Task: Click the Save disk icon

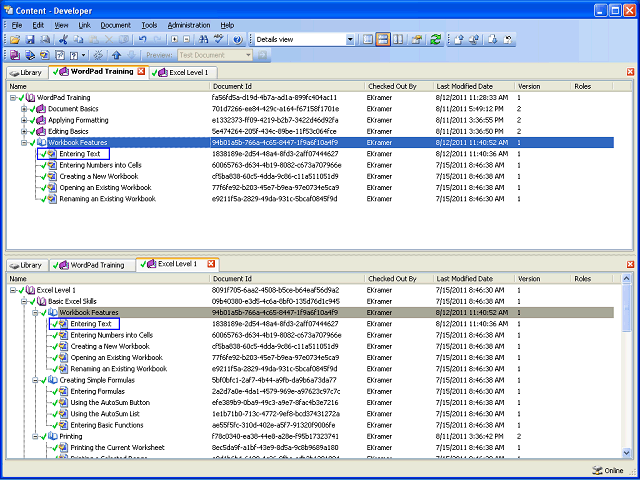Action: point(30,40)
